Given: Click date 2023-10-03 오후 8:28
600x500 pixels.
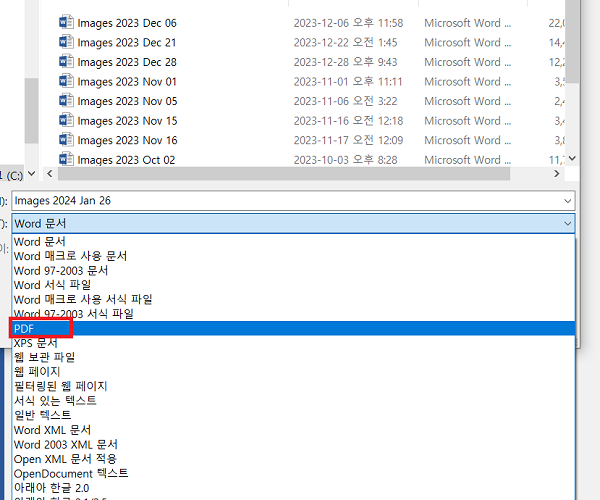Looking at the screenshot, I should tap(346, 160).
